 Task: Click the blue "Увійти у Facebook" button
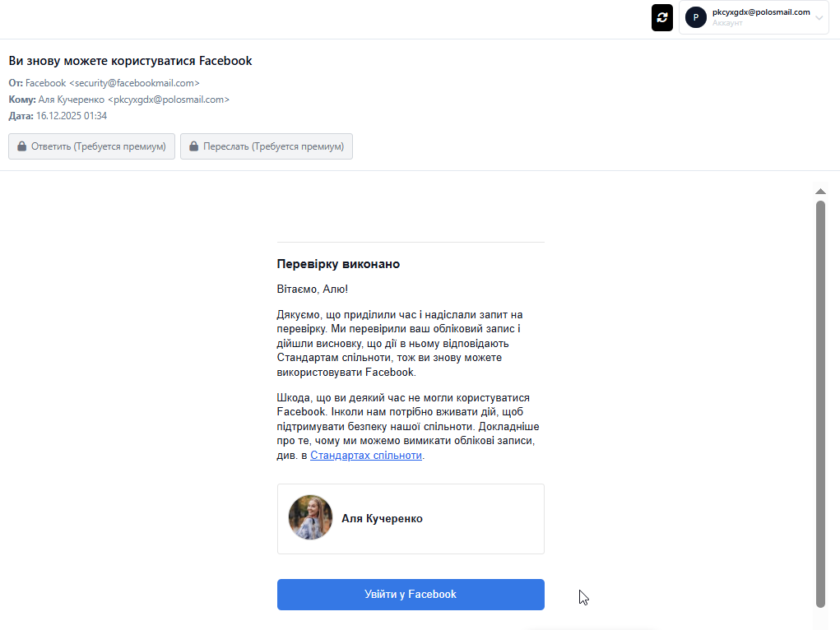(x=411, y=594)
